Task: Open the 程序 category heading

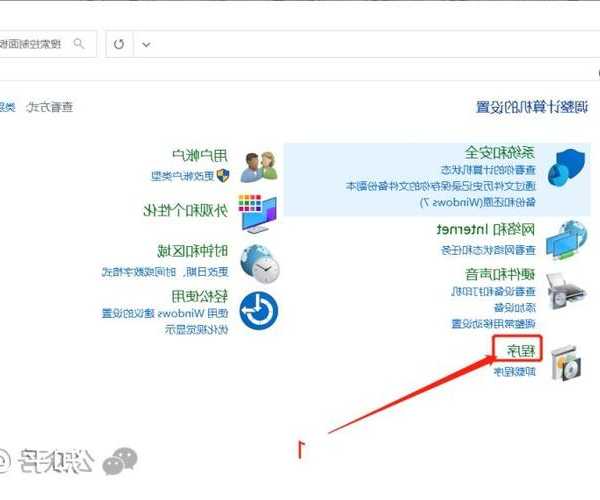Action: [x=520, y=350]
